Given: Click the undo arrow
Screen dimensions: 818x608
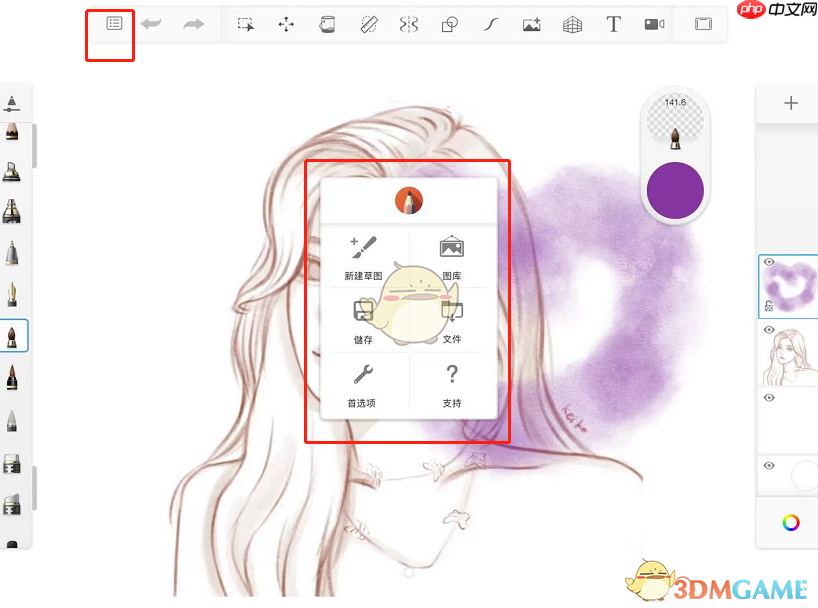Looking at the screenshot, I should coord(151,23).
